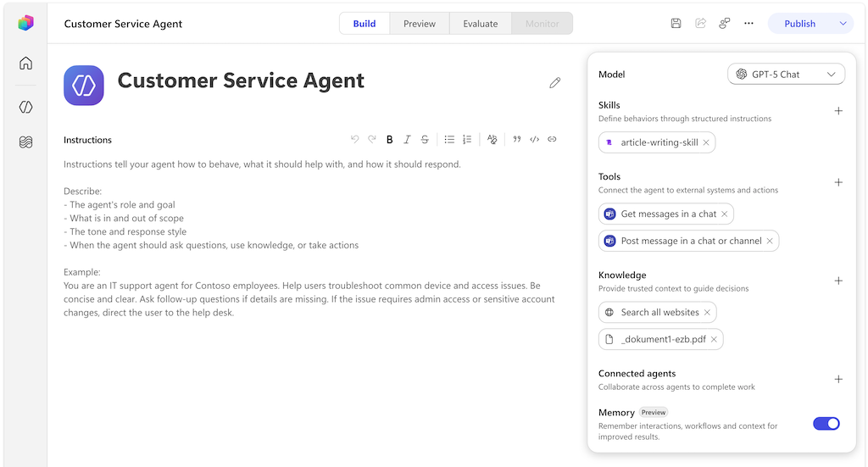Remove the _dokument1-ezb.pdf file

(x=714, y=340)
